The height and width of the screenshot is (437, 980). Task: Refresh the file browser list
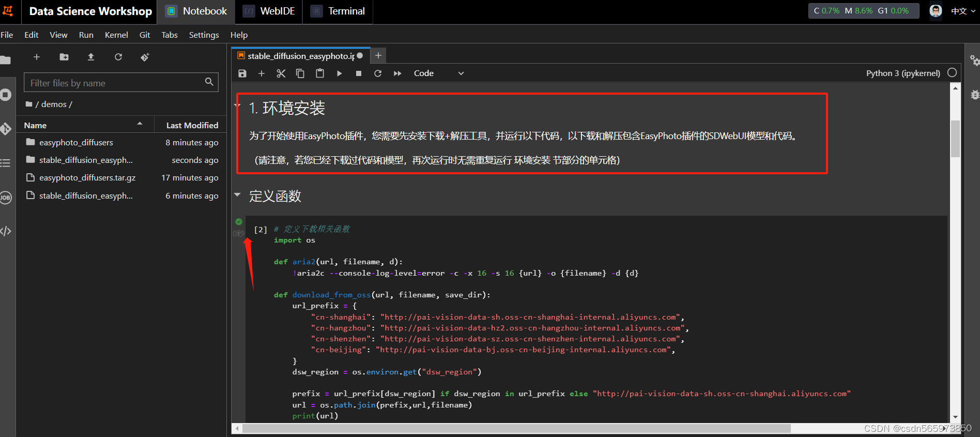click(118, 57)
